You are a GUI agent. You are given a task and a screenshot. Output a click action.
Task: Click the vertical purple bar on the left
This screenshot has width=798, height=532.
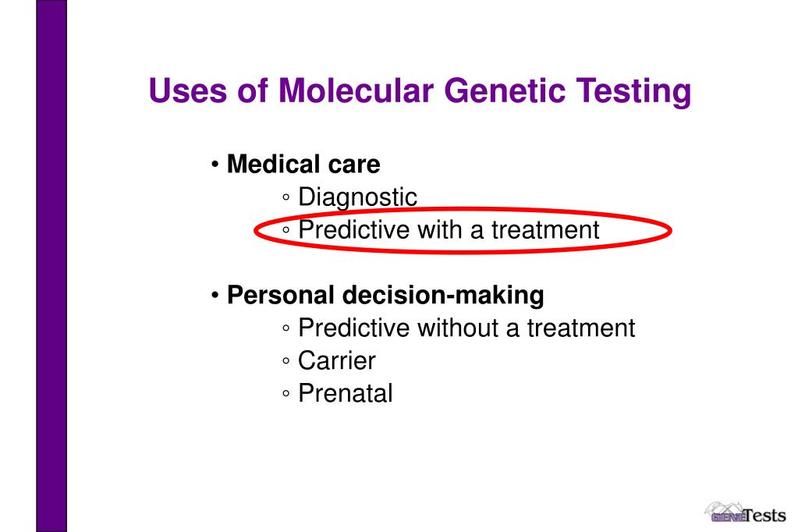pyautogui.click(x=51, y=266)
